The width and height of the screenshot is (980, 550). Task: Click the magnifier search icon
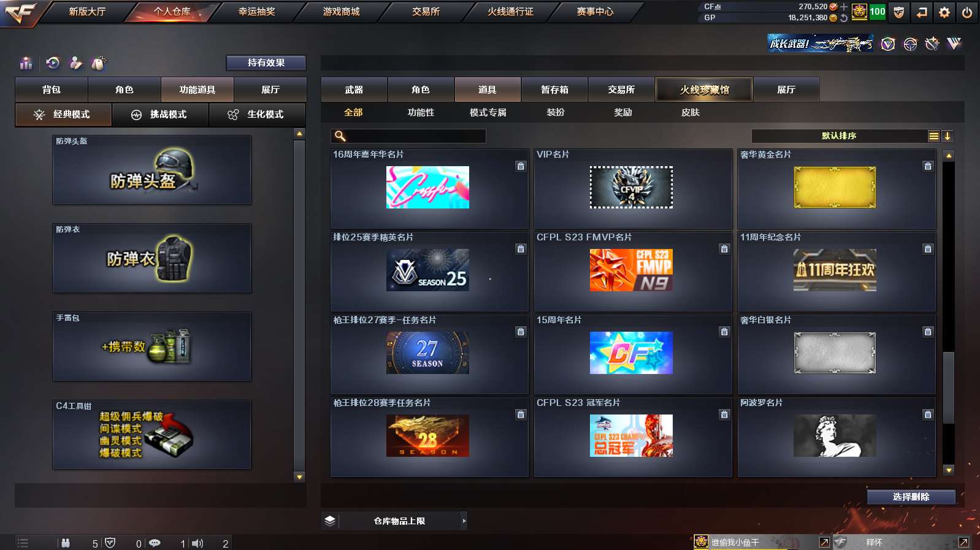[x=340, y=136]
